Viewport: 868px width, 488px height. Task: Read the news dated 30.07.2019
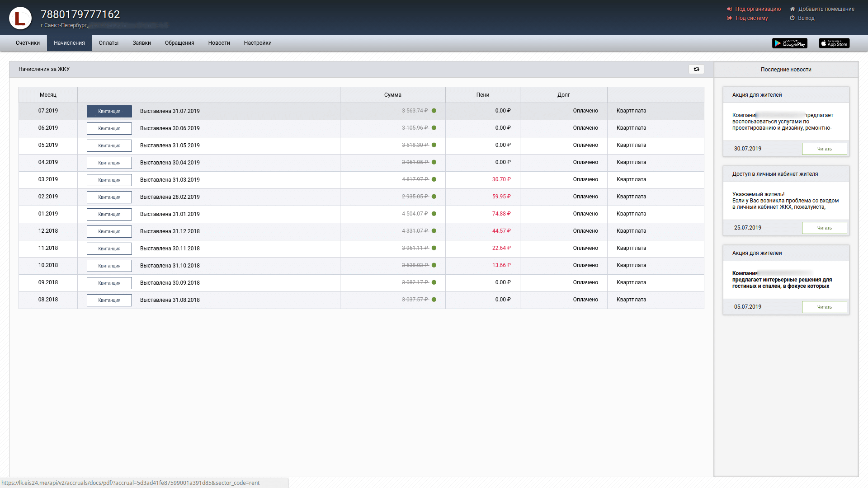coord(824,149)
